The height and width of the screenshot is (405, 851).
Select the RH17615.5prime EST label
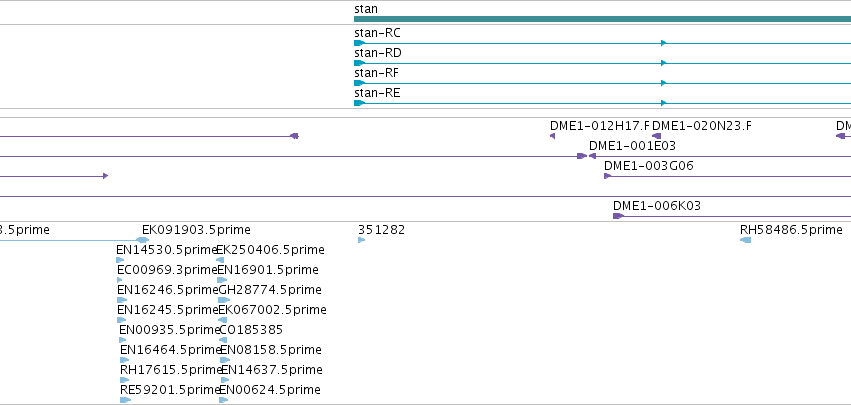click(171, 370)
